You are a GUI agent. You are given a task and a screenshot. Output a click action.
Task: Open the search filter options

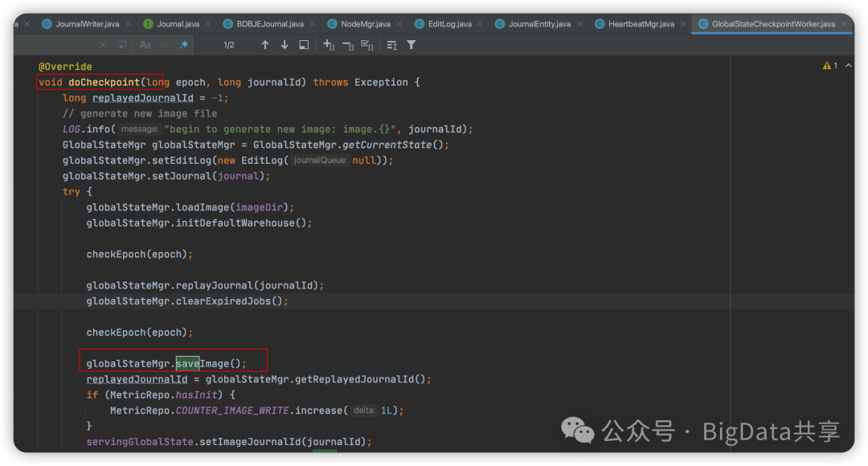[x=411, y=45]
